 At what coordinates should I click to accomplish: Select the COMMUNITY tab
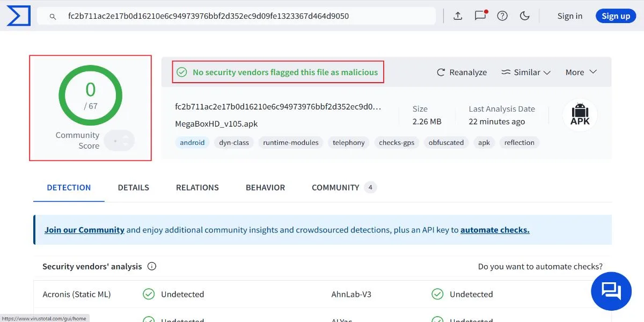(335, 187)
